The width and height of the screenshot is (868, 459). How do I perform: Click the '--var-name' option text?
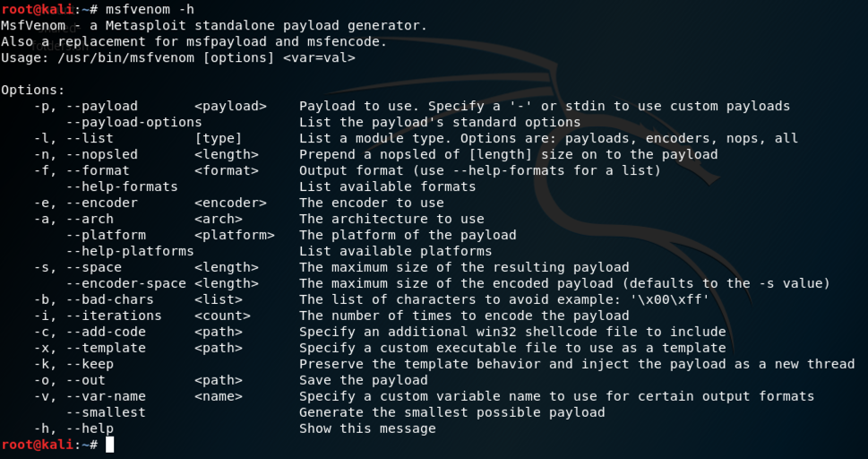click(109, 396)
